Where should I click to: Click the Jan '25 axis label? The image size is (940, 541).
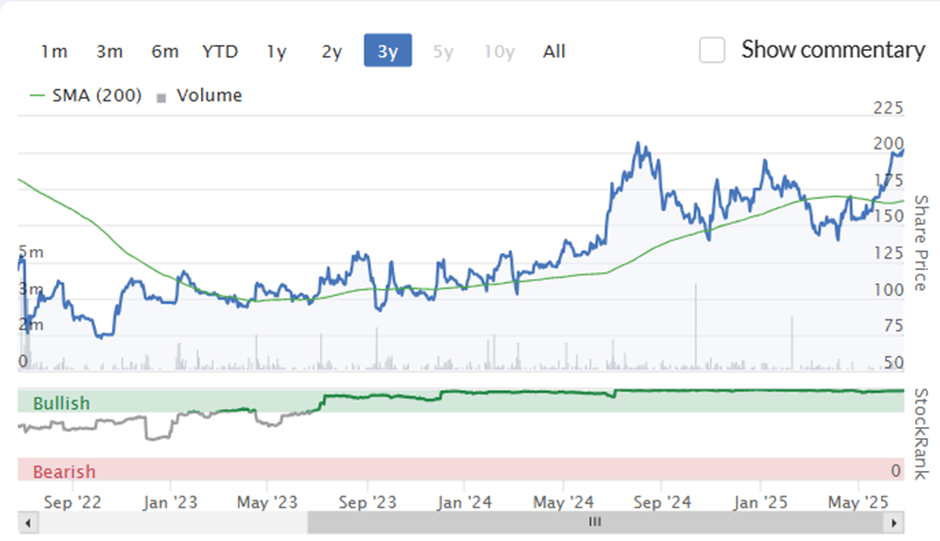click(x=760, y=502)
